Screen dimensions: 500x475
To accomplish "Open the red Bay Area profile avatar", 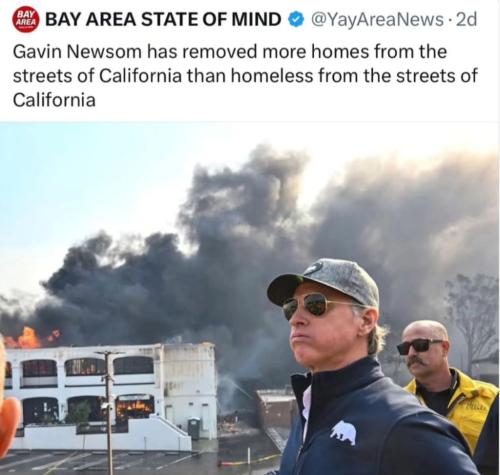I will [26, 20].
